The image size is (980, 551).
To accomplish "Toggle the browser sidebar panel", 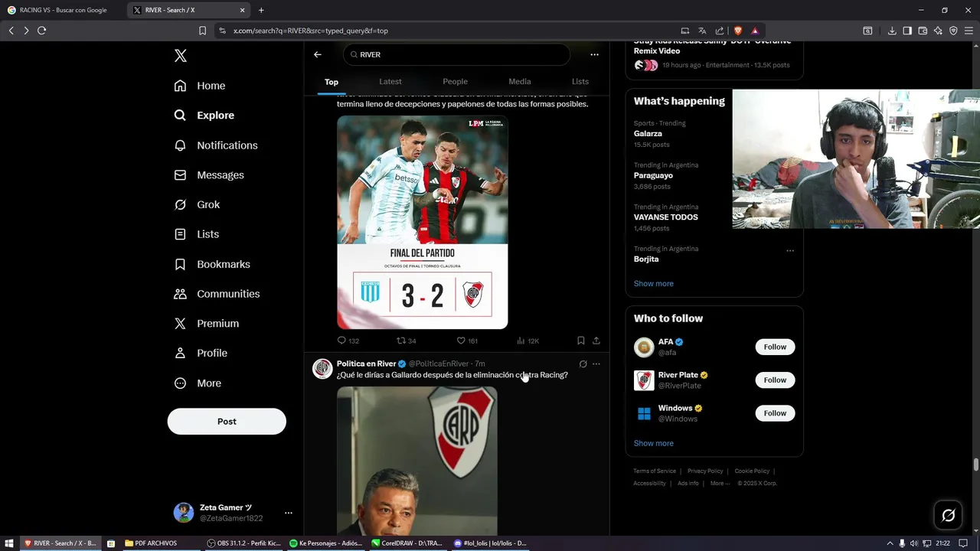I will click(907, 31).
